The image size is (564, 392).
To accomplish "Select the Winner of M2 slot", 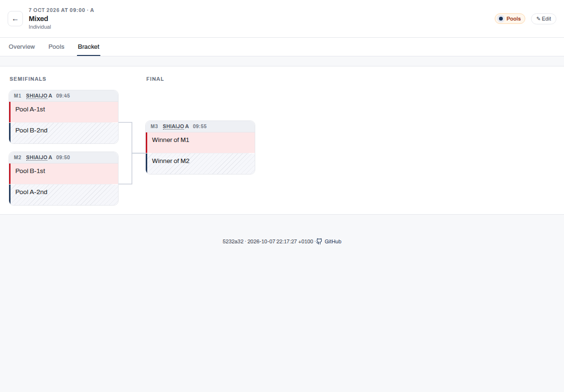I will [x=200, y=163].
